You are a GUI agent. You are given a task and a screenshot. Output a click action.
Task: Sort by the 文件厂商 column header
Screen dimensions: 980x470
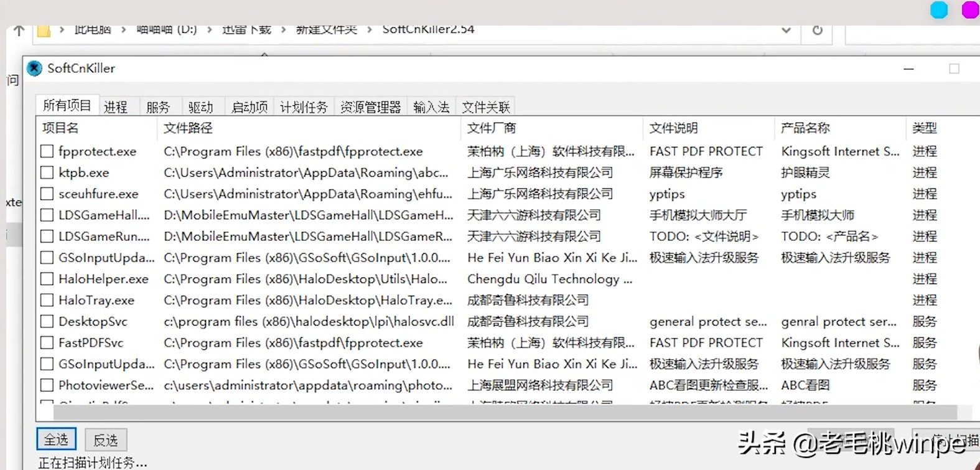[x=492, y=128]
